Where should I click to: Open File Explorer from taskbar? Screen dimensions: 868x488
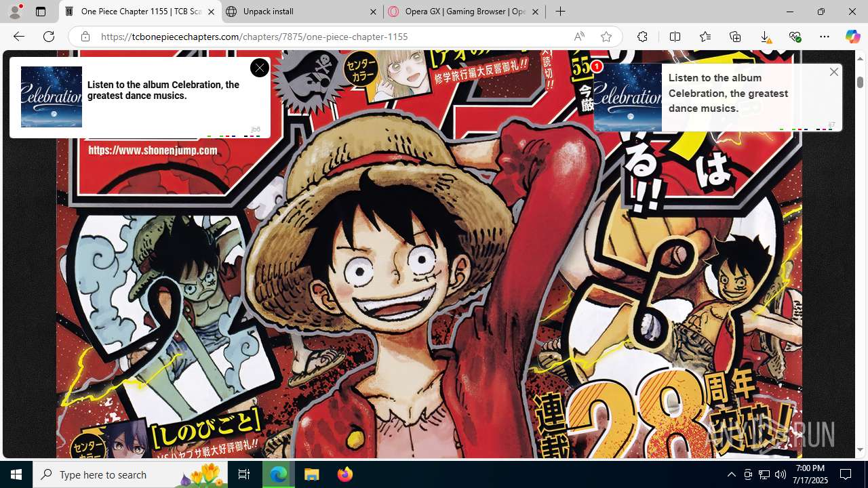pyautogui.click(x=311, y=474)
